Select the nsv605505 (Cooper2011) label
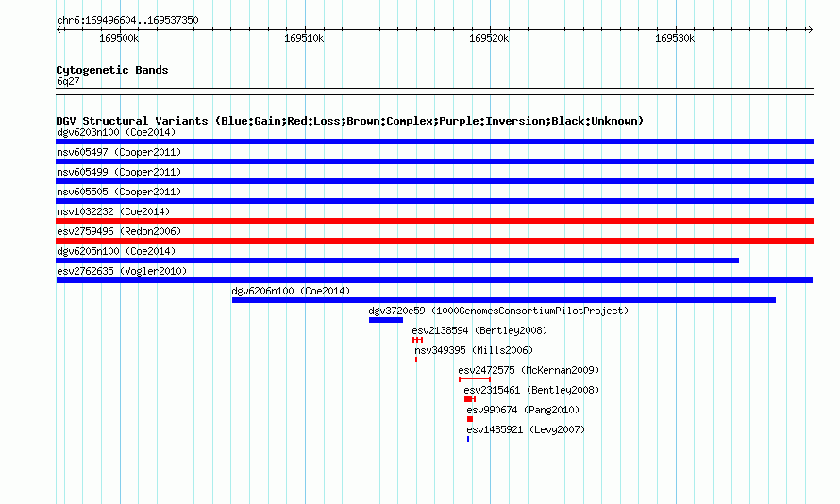The width and height of the screenshot is (840, 504). 119,192
